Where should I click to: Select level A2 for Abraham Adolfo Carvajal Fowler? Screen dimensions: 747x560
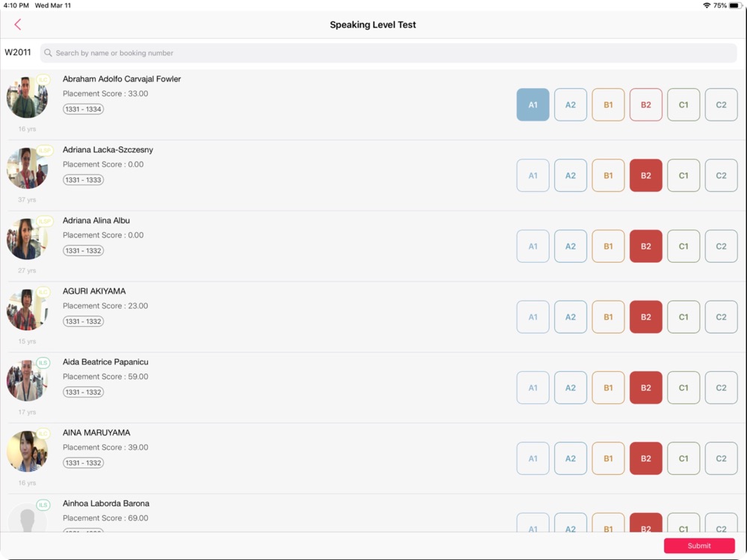(570, 105)
